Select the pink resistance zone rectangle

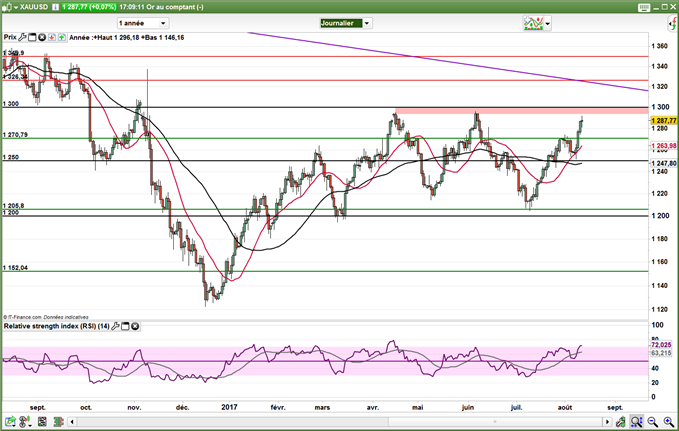tap(522, 111)
